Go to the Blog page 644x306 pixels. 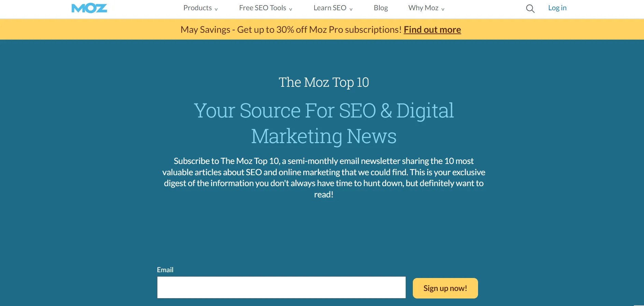[381, 8]
